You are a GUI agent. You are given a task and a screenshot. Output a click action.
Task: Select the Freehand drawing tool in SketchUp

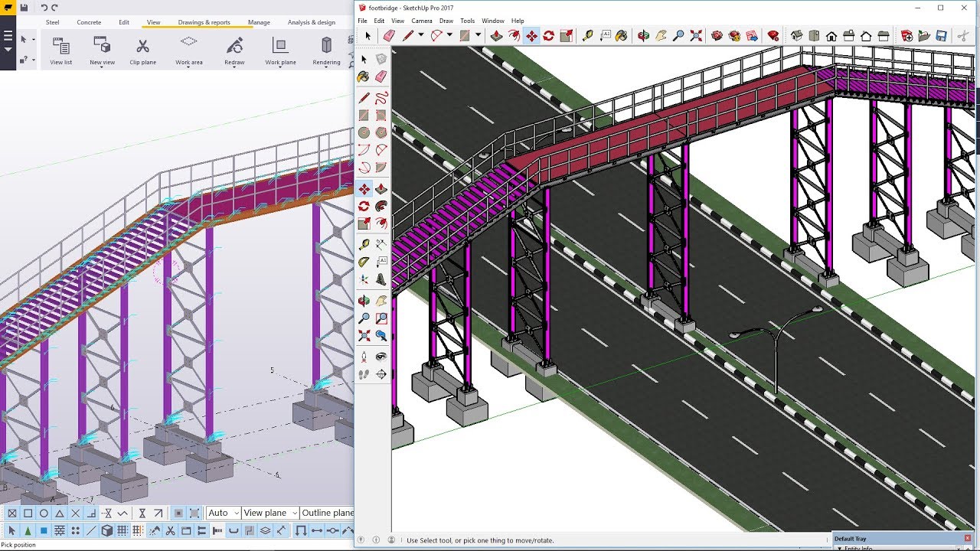click(x=381, y=97)
